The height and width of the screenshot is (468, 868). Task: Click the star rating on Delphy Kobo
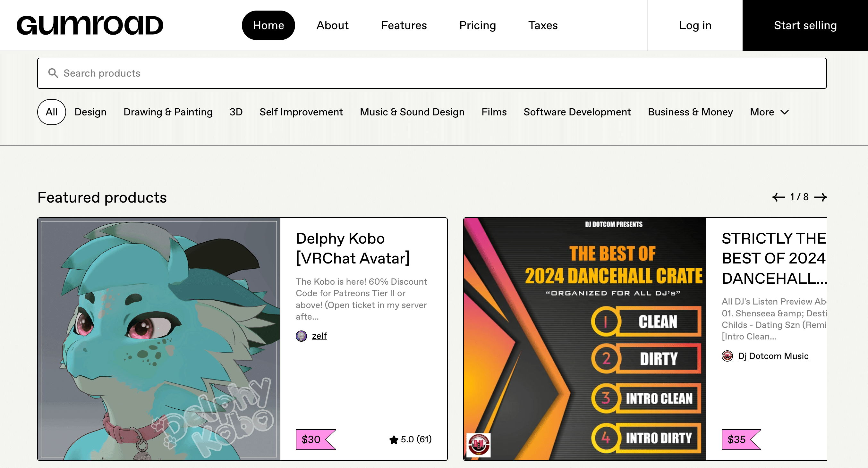[x=410, y=439]
